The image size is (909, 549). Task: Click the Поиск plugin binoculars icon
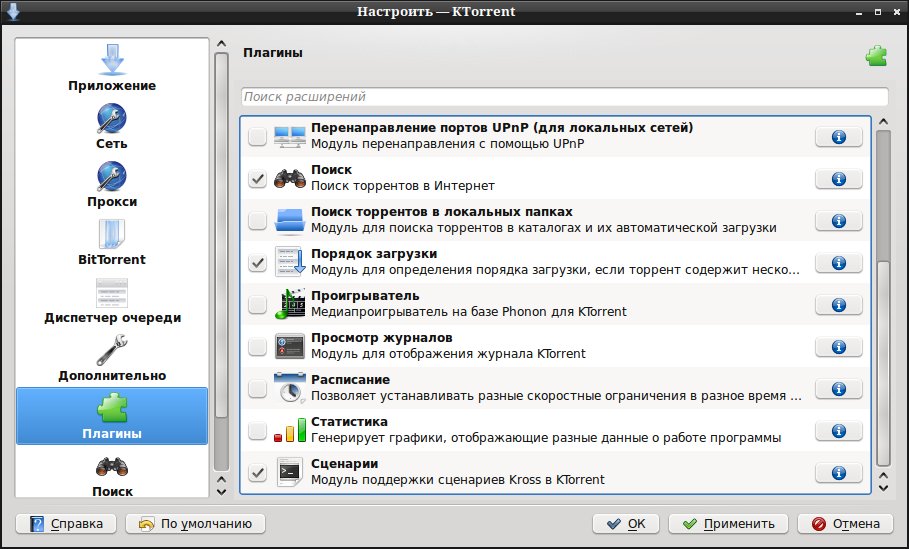[289, 178]
